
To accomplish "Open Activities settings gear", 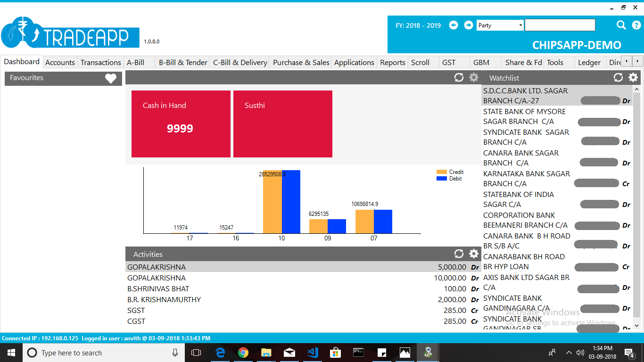I will [x=474, y=254].
